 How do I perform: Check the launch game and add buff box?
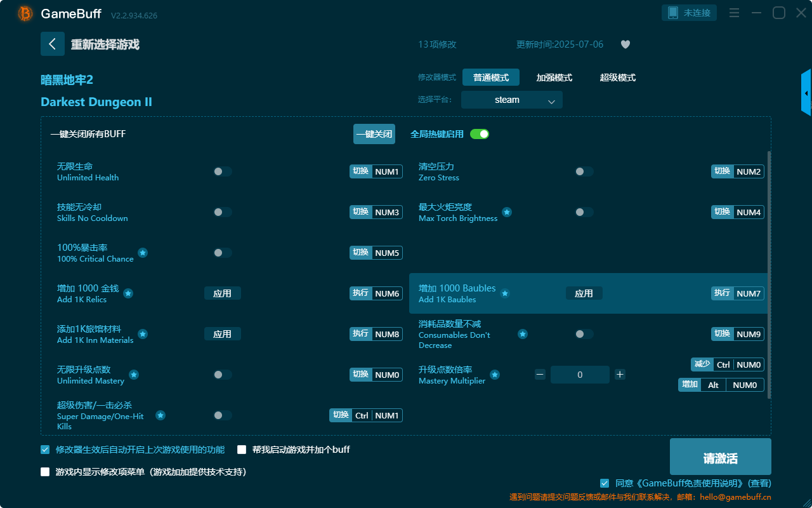coord(242,450)
